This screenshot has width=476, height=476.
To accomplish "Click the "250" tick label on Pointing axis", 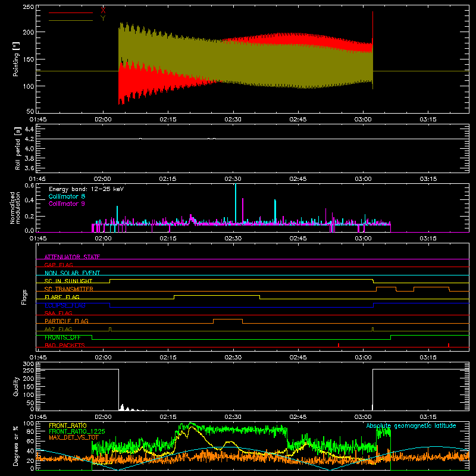I will [x=28, y=7].
